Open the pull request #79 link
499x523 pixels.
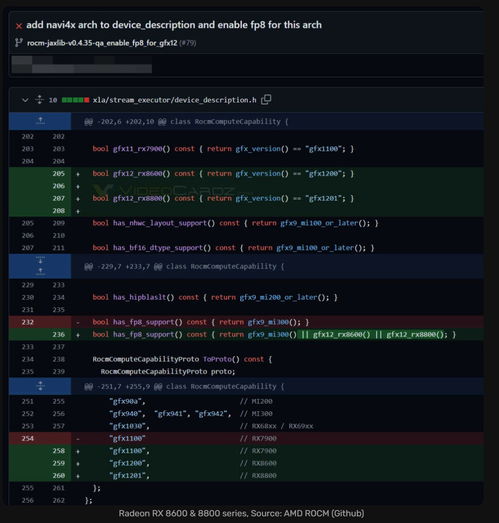(188, 43)
